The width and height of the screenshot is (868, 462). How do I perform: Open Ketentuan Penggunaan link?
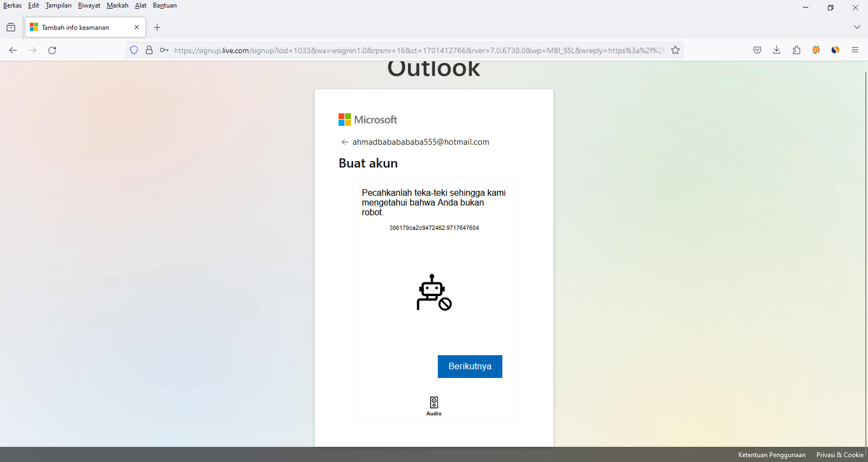tap(771, 455)
